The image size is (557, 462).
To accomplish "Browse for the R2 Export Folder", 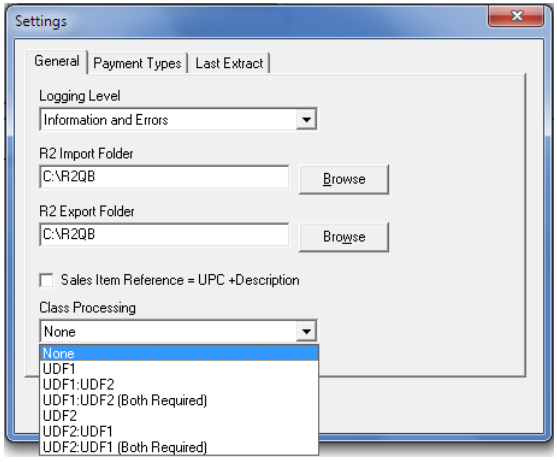I will click(x=344, y=237).
